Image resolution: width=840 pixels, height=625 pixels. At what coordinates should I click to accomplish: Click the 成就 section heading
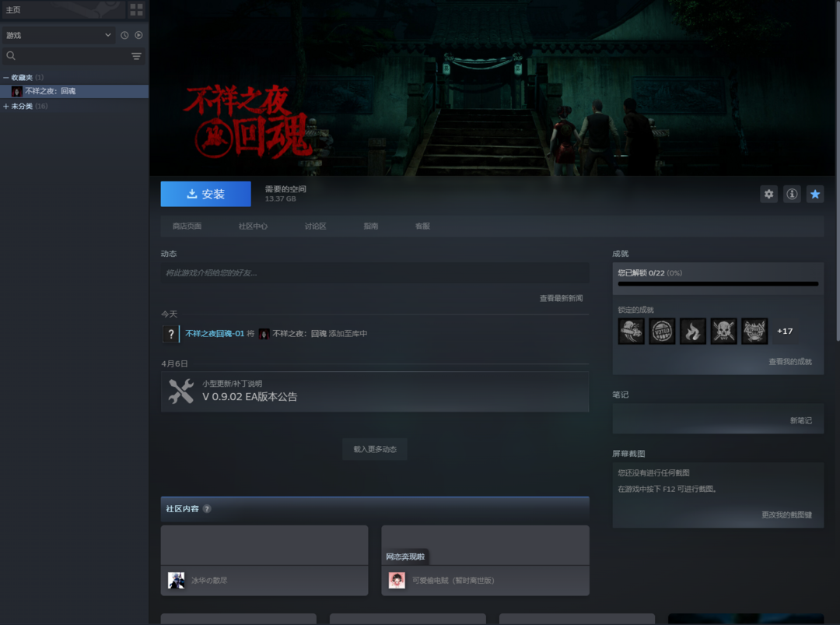(x=621, y=254)
